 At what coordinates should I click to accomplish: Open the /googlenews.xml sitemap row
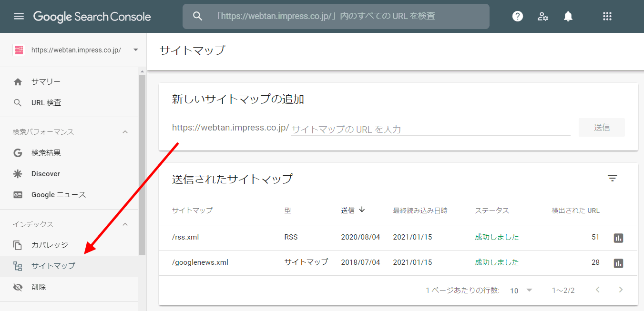(398, 262)
